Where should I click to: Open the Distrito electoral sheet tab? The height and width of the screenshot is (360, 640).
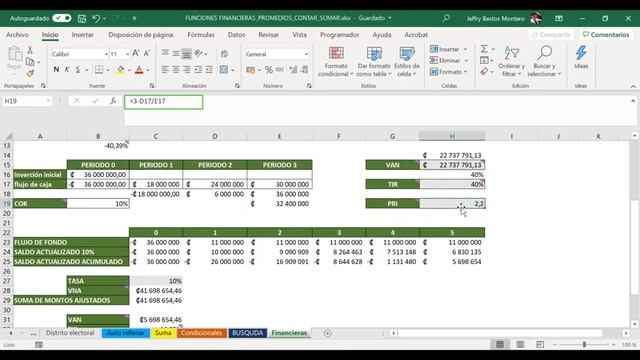coord(70,333)
